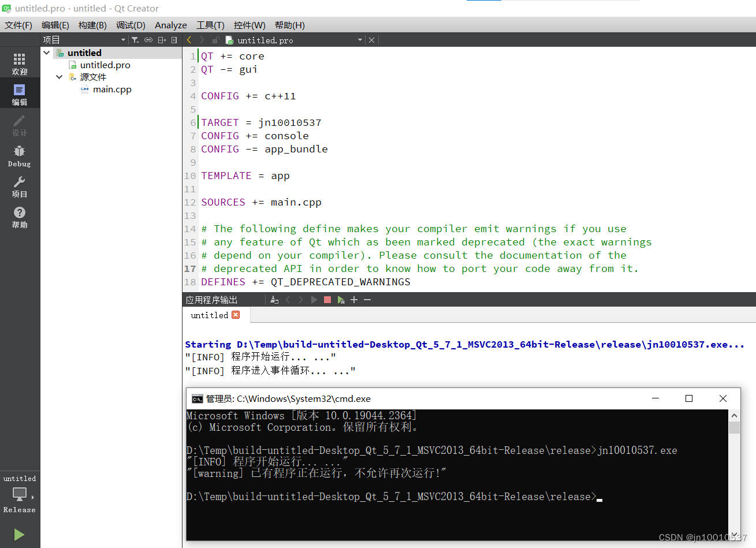756x548 pixels.
Task: Minimize the cmd.exe window
Action: [656, 398]
